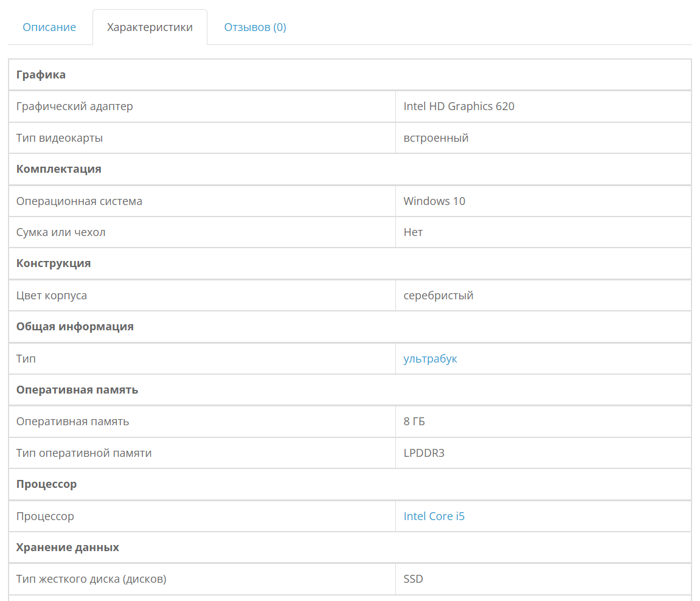Image resolution: width=700 pixels, height=601 pixels.
Task: Click the Хранение данных section header
Action: (68, 547)
